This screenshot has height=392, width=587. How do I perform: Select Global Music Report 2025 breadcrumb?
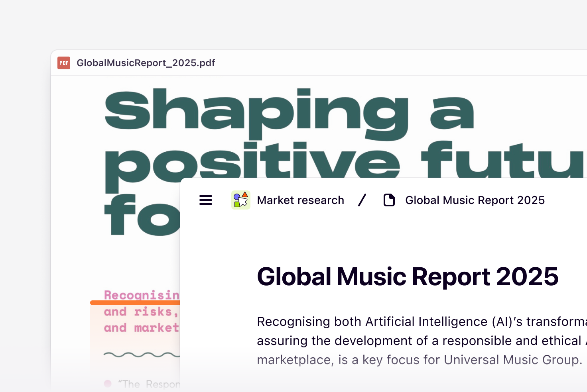pyautogui.click(x=475, y=200)
